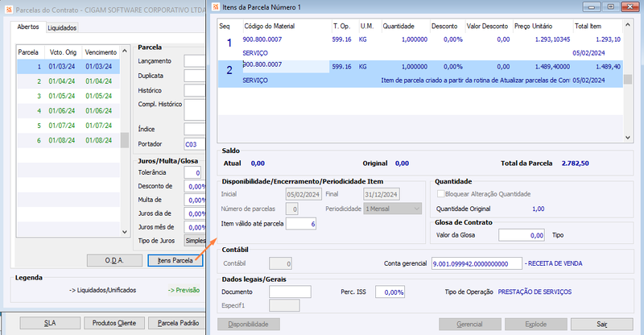Click the CIGAM icon in Itens da Parcela title bar

[x=216, y=7]
